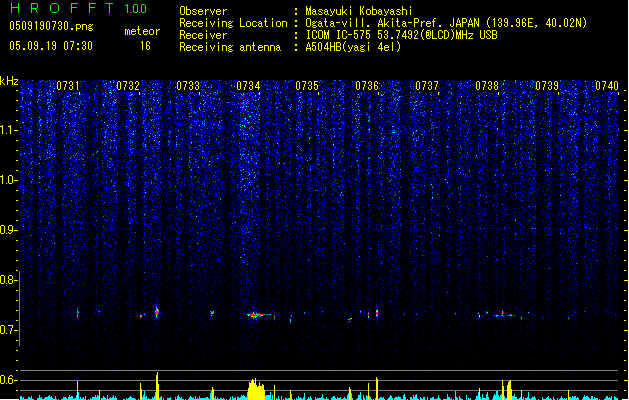Click the Receiving antenna label
The image size is (629, 400).
pos(230,47)
